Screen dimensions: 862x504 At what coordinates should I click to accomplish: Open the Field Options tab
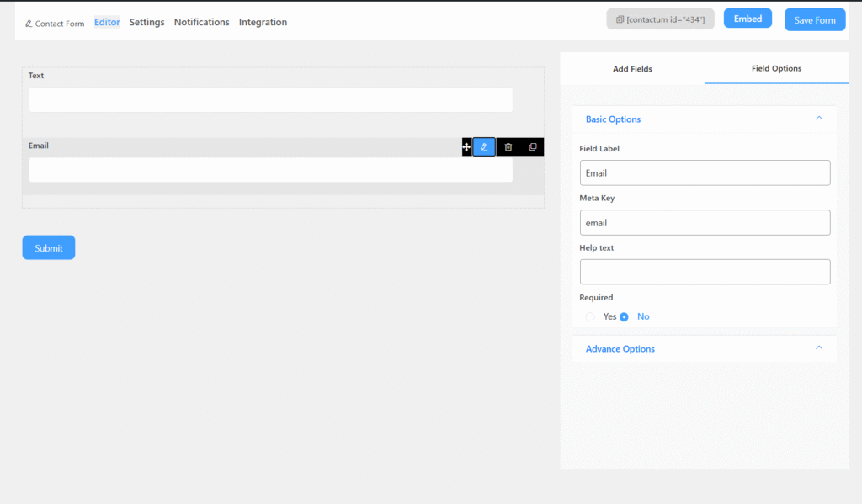click(x=776, y=69)
